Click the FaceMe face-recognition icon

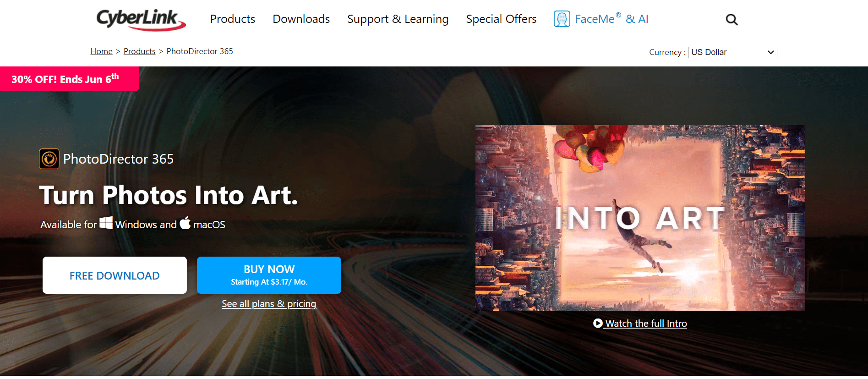click(x=562, y=19)
